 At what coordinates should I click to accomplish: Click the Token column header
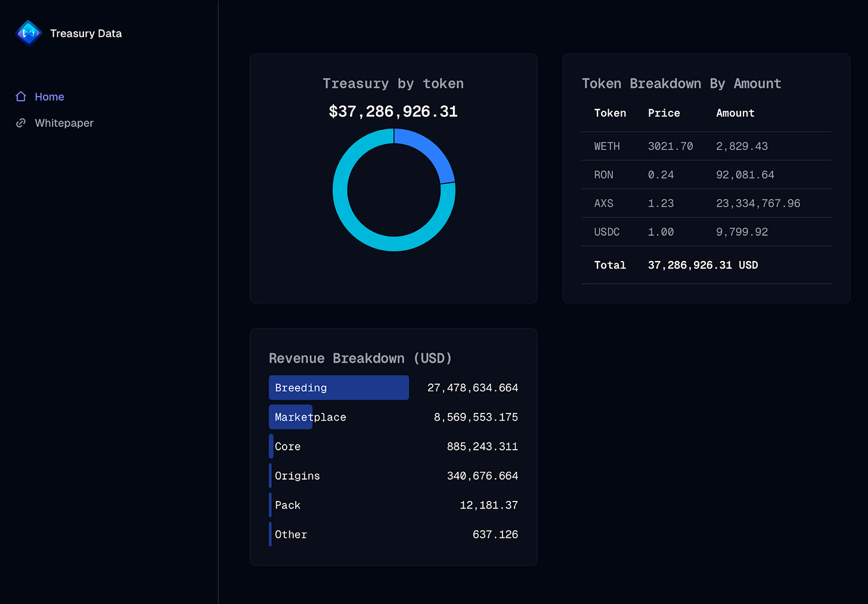pos(610,113)
